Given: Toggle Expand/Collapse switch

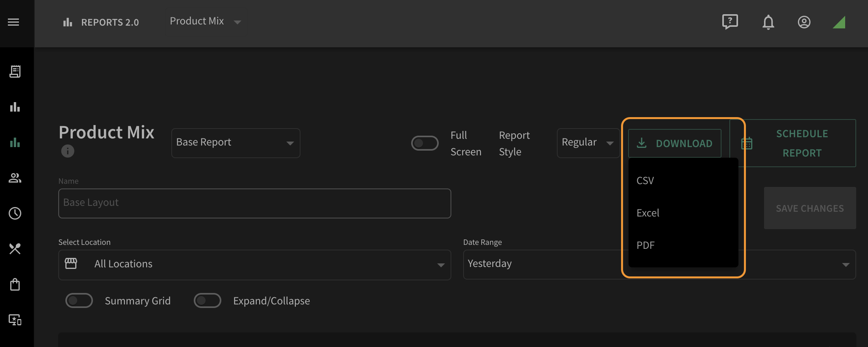Looking at the screenshot, I should coord(207,300).
